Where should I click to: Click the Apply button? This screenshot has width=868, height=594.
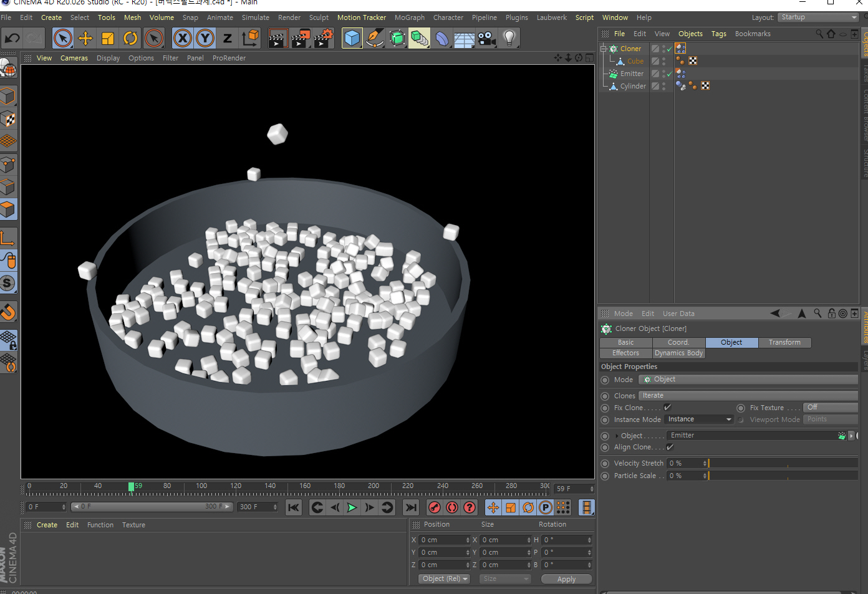point(566,579)
